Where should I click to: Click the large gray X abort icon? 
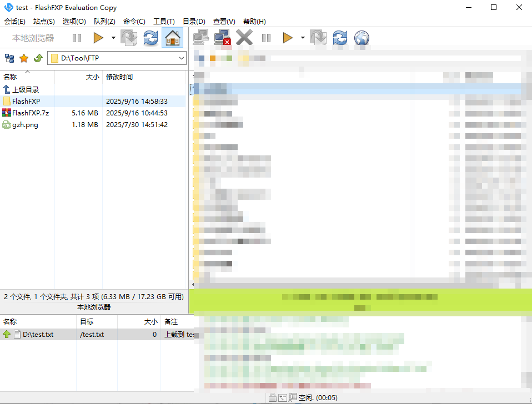244,37
